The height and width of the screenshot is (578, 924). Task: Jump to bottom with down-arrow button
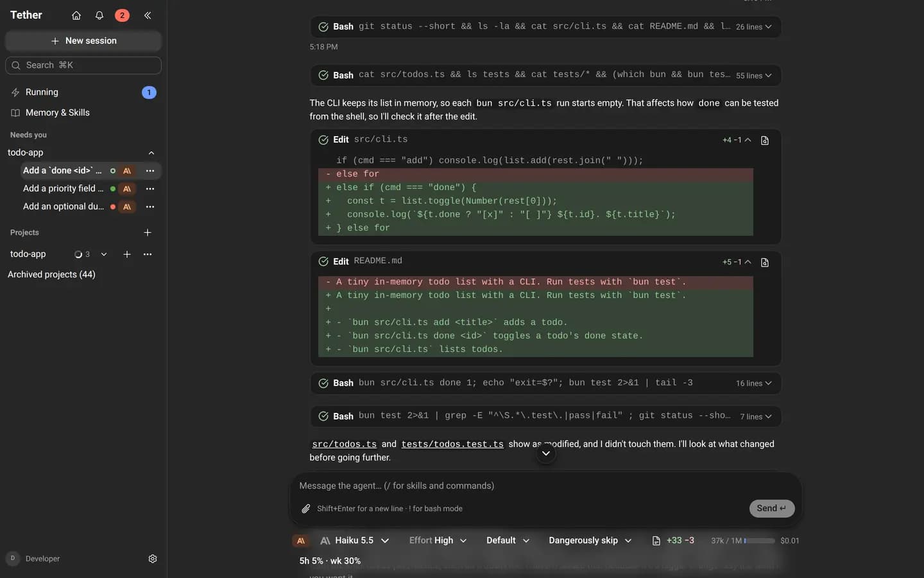(x=546, y=453)
